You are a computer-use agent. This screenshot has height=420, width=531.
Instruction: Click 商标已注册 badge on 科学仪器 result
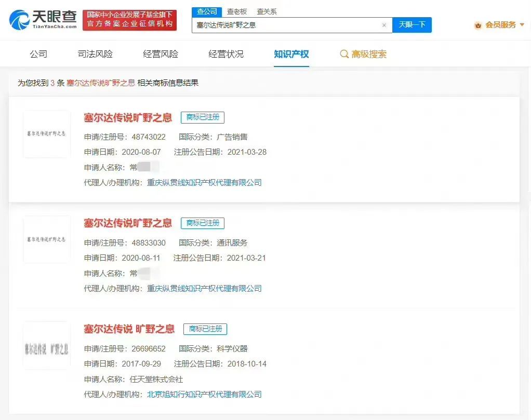[205, 329]
